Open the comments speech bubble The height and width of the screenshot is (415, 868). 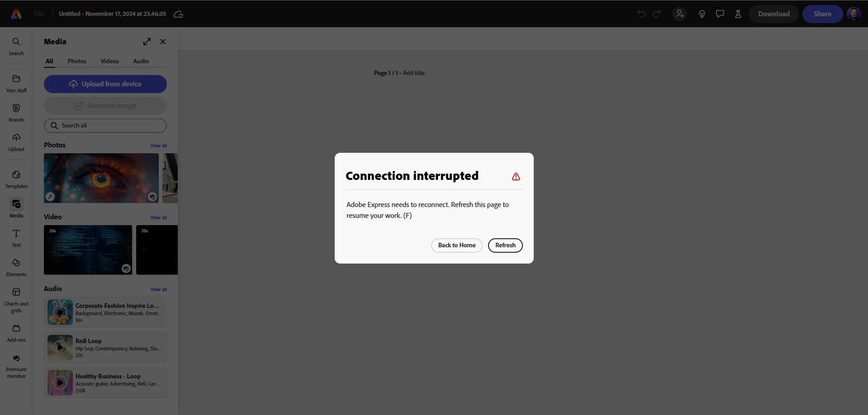(x=720, y=14)
